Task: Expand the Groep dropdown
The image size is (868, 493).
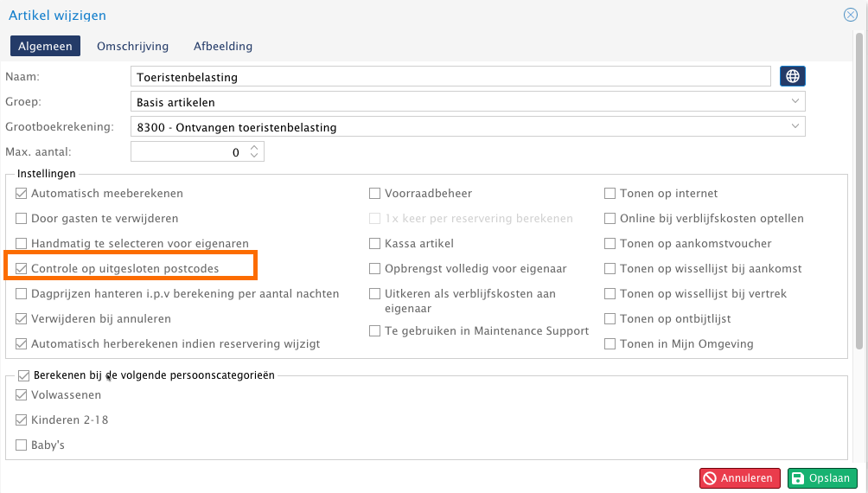Action: (x=795, y=102)
